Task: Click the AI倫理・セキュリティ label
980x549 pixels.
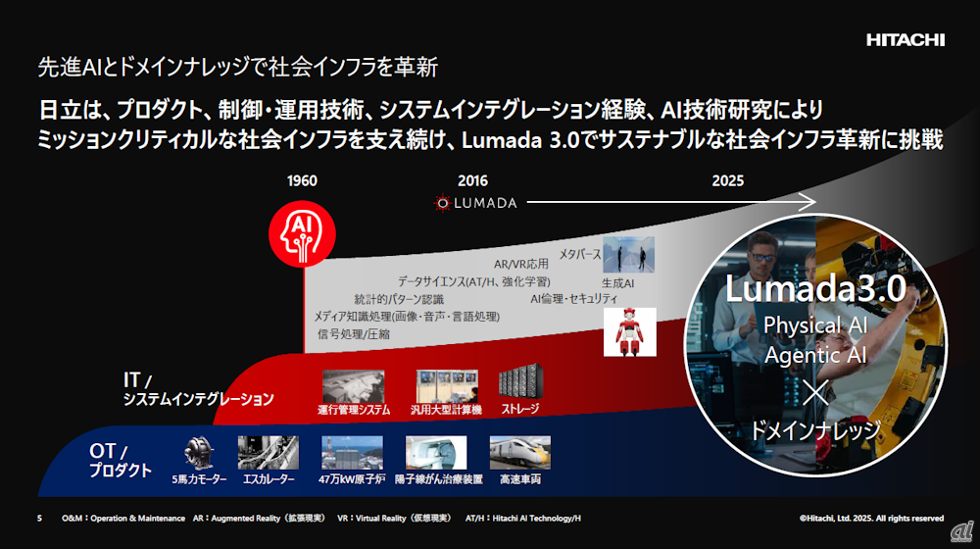Action: click(x=573, y=299)
